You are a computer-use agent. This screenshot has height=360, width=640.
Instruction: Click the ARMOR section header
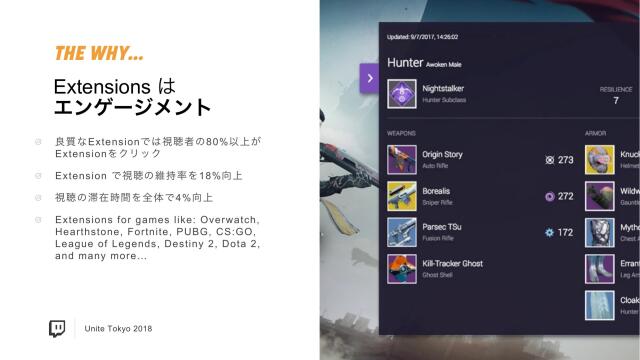(596, 133)
